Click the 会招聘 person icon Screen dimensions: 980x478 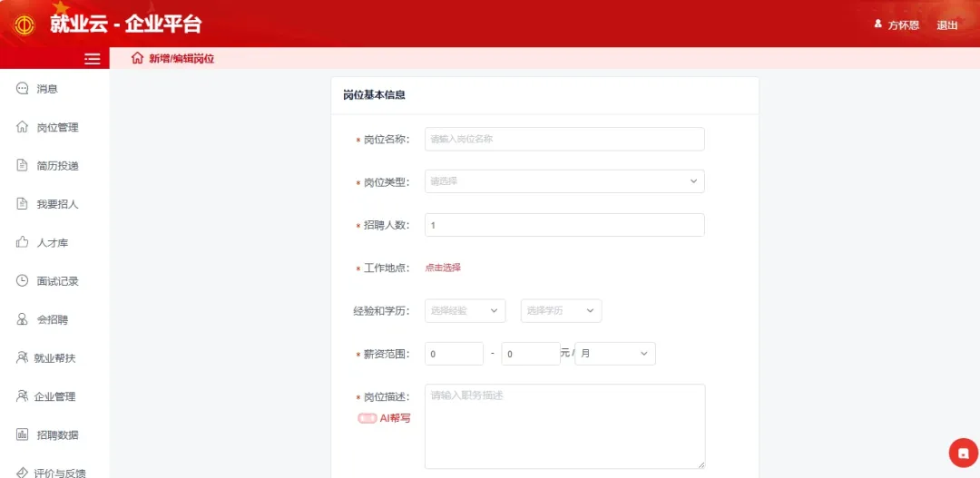pyautogui.click(x=22, y=319)
